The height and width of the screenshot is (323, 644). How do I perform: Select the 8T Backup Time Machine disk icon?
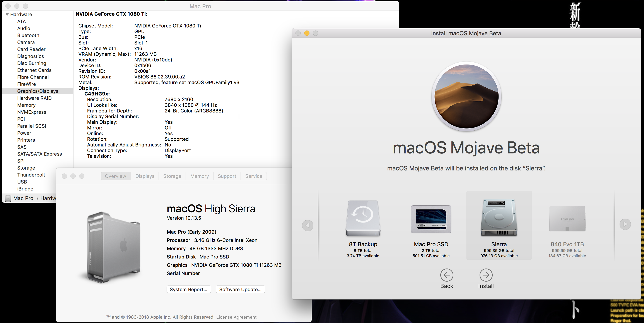363,218
